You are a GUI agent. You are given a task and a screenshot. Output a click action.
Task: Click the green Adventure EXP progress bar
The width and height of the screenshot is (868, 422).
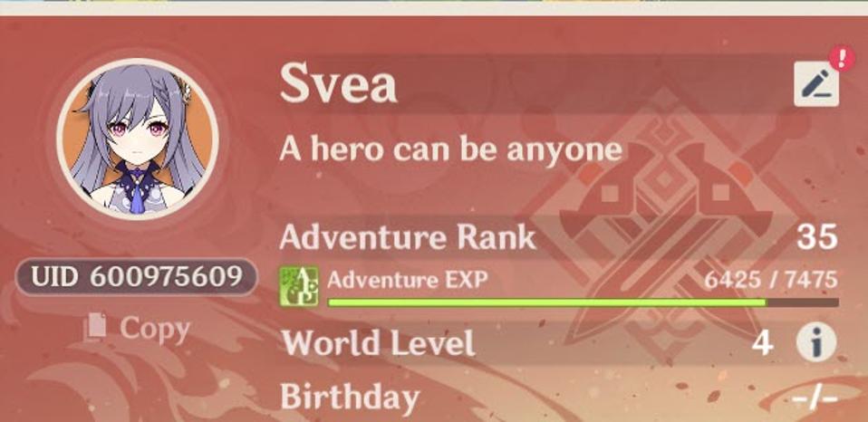[583, 302]
